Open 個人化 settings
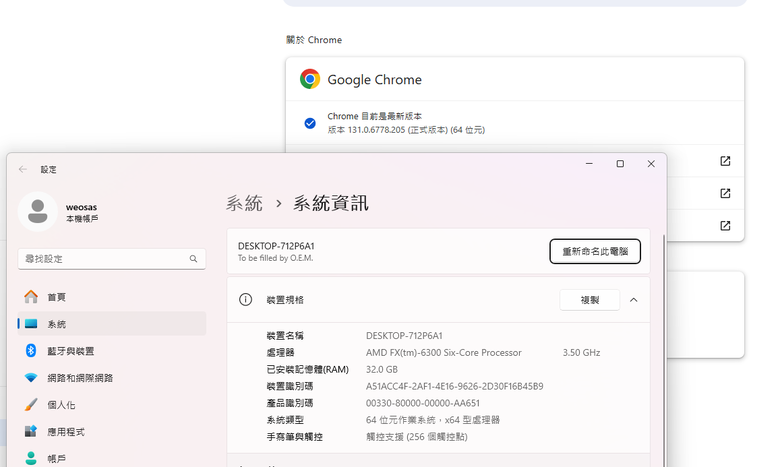 point(111,404)
